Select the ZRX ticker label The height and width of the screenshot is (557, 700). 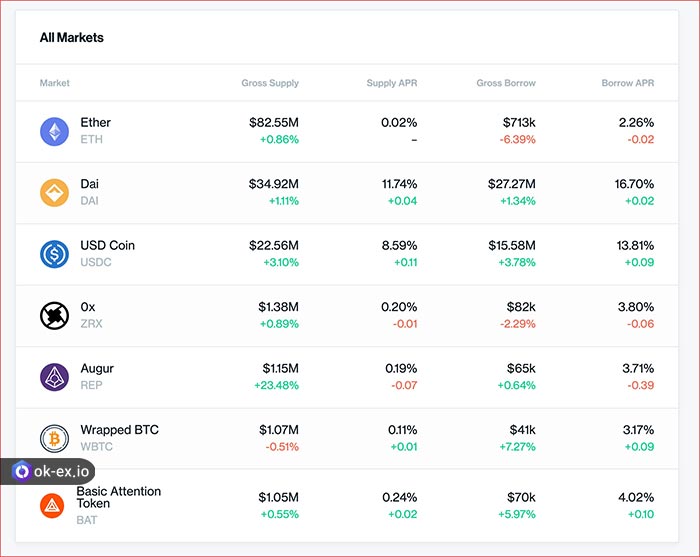(92, 324)
